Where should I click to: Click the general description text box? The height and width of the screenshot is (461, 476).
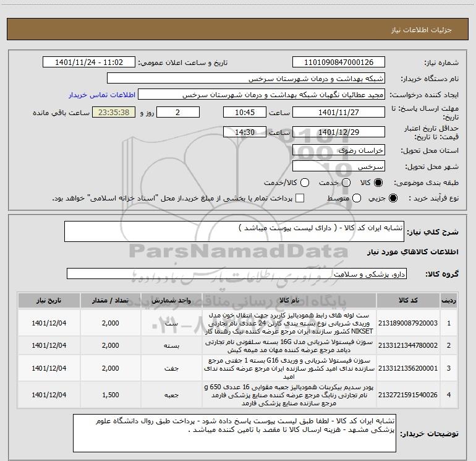[x=234, y=231]
